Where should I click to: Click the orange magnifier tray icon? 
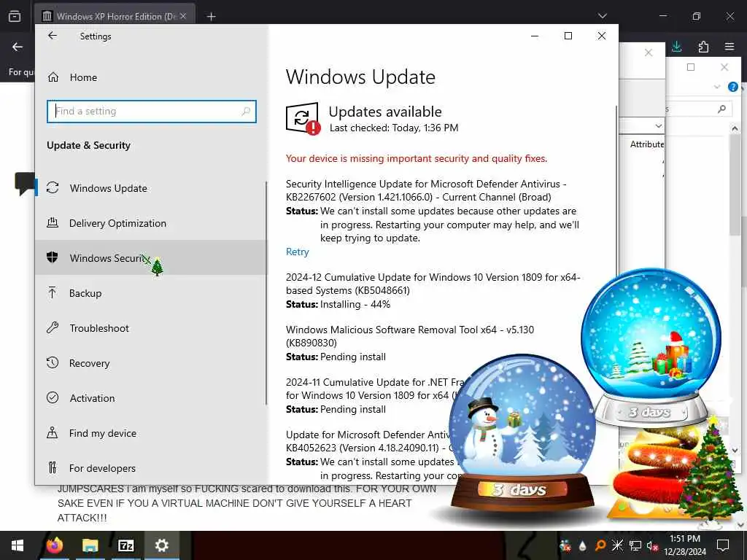[x=600, y=545]
